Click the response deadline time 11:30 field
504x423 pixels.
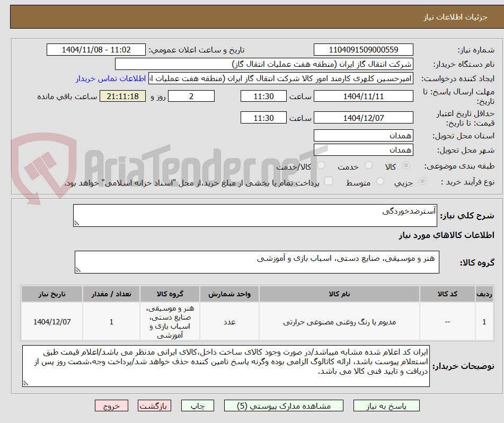pos(263,96)
